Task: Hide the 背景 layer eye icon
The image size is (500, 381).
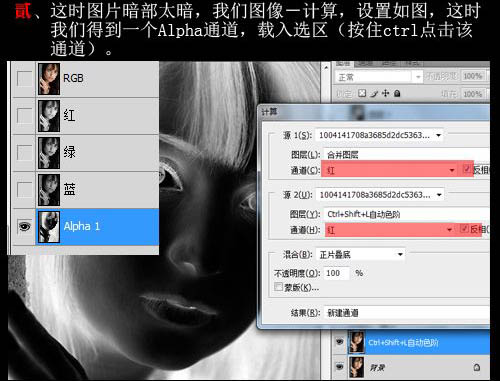Action: pyautogui.click(x=340, y=367)
